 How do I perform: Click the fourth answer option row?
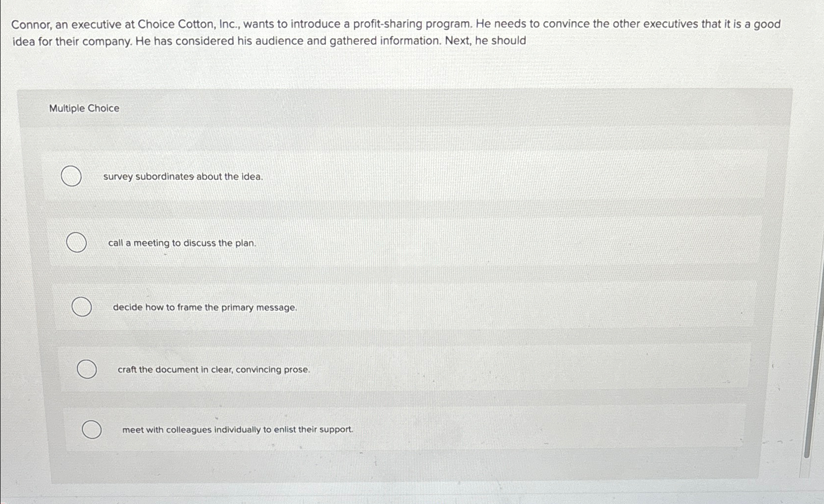(394, 370)
